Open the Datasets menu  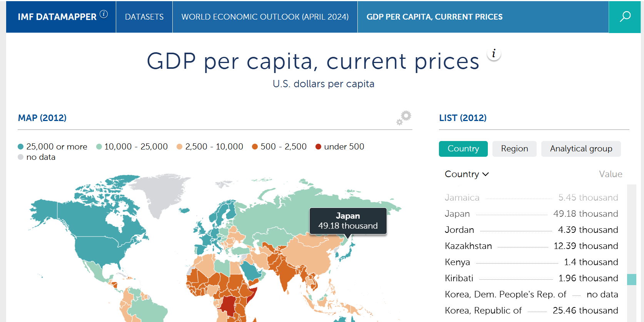(x=144, y=17)
